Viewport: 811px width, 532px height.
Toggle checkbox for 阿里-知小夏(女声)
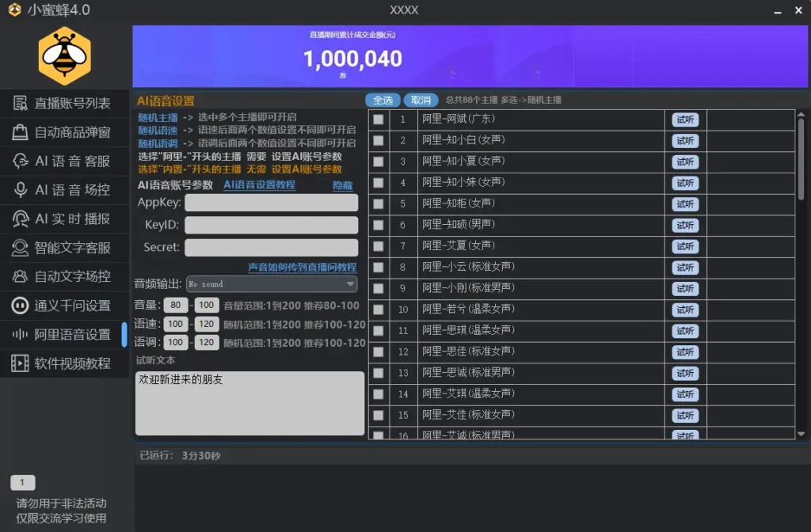click(379, 161)
